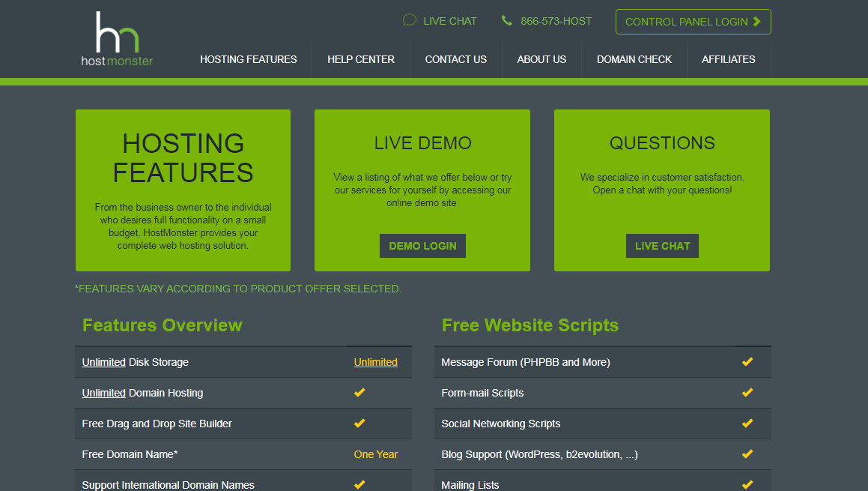Open the Domain Check page
The image size is (868, 491).
(634, 59)
